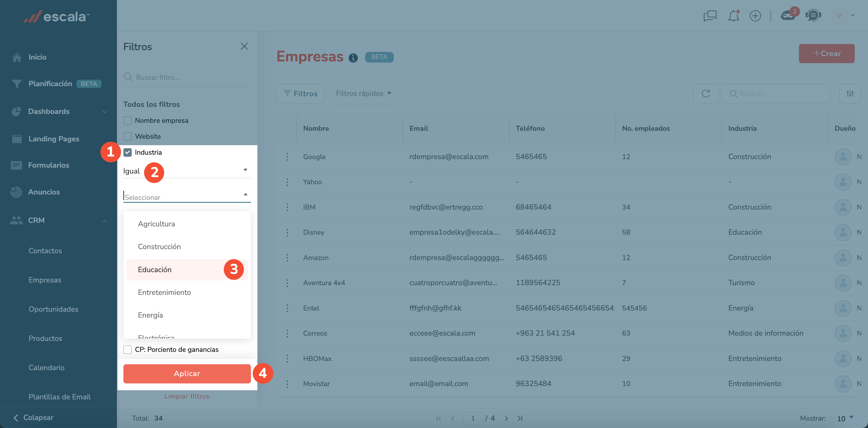Image resolution: width=868 pixels, height=428 pixels.
Task: Open the column settings sliders icon
Action: click(x=850, y=94)
